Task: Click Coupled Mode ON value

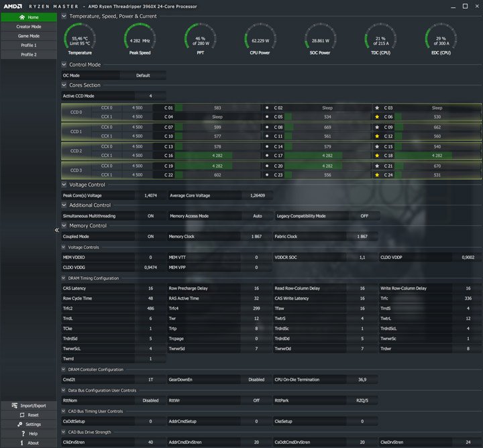Action: (150, 237)
